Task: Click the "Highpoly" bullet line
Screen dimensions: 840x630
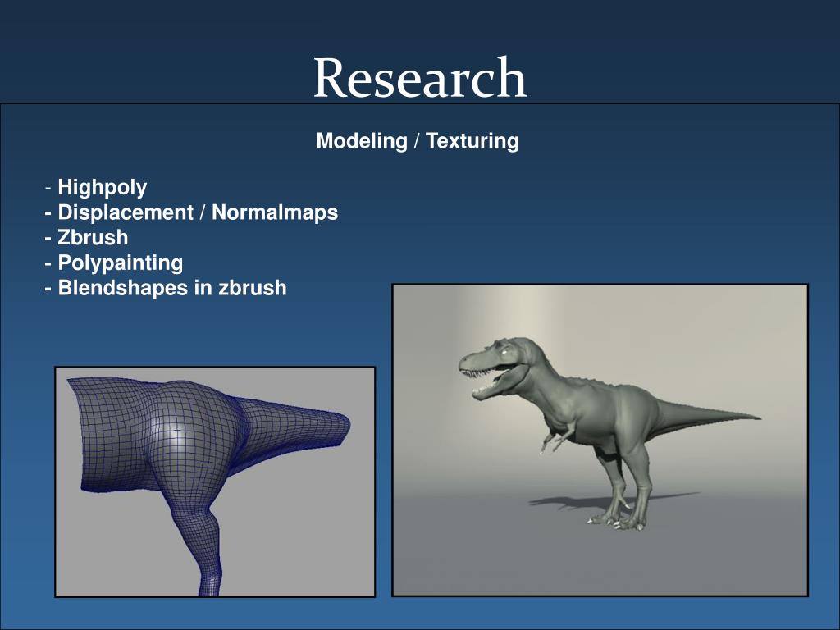Action: (x=96, y=187)
